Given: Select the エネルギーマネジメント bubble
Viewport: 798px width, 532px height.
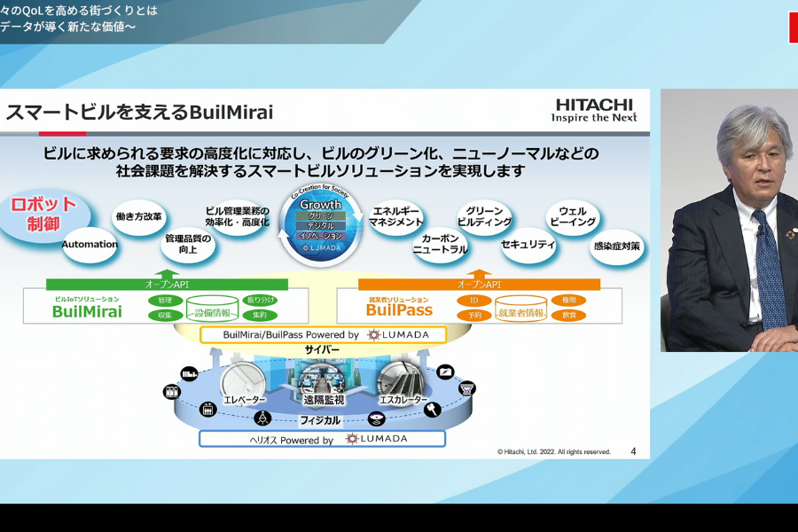Looking at the screenshot, I should click(396, 217).
